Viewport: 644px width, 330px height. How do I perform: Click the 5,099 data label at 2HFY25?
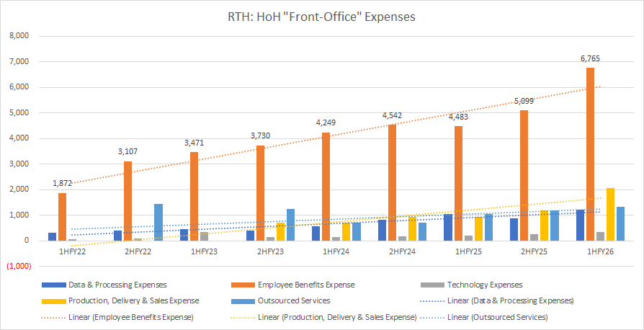tap(523, 100)
